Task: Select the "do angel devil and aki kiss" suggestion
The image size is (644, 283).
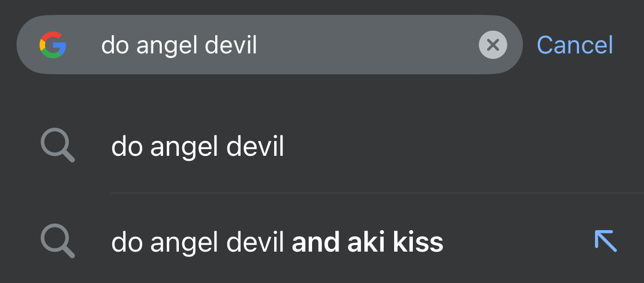Action: tap(277, 242)
